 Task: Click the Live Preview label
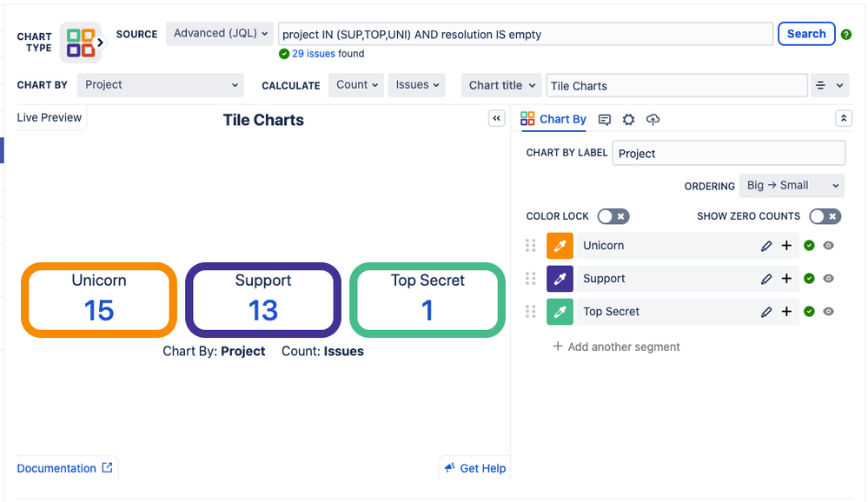pos(50,117)
